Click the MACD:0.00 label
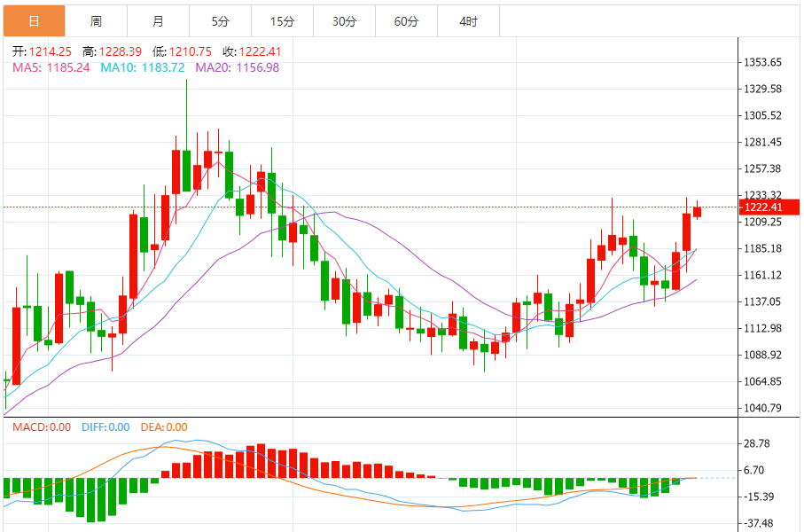Screen dimensions: 804x532 pyautogui.click(x=42, y=427)
